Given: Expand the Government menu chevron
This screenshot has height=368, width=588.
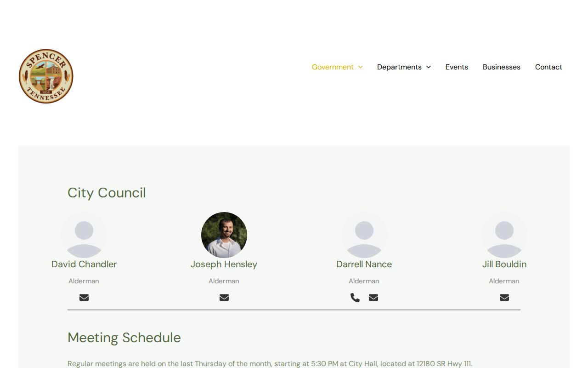Looking at the screenshot, I should tap(361, 67).
